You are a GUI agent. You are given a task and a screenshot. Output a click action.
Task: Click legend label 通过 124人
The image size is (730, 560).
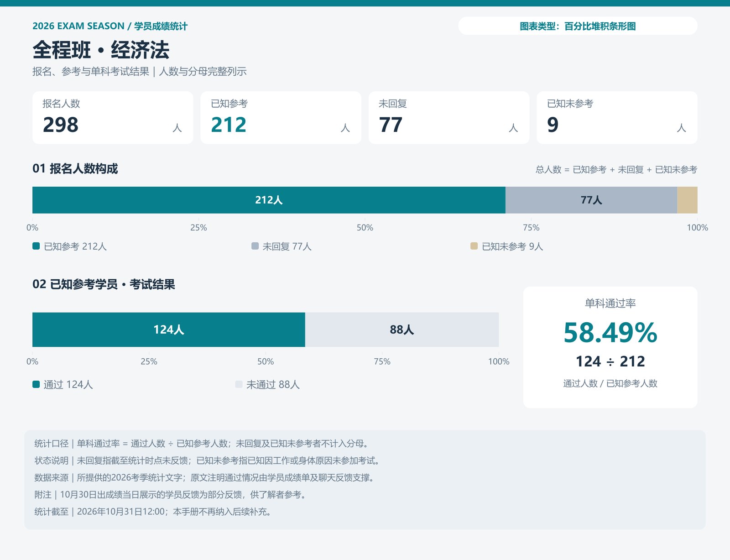[68, 385]
